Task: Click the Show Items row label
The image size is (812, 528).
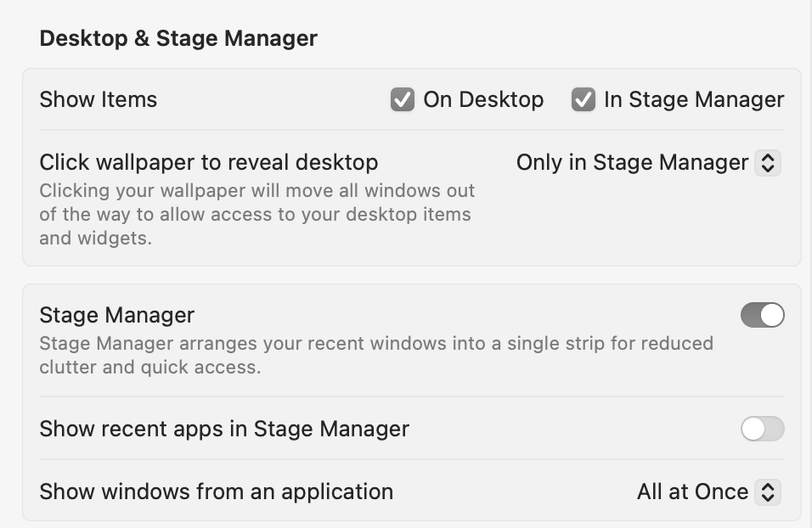Action: click(99, 99)
